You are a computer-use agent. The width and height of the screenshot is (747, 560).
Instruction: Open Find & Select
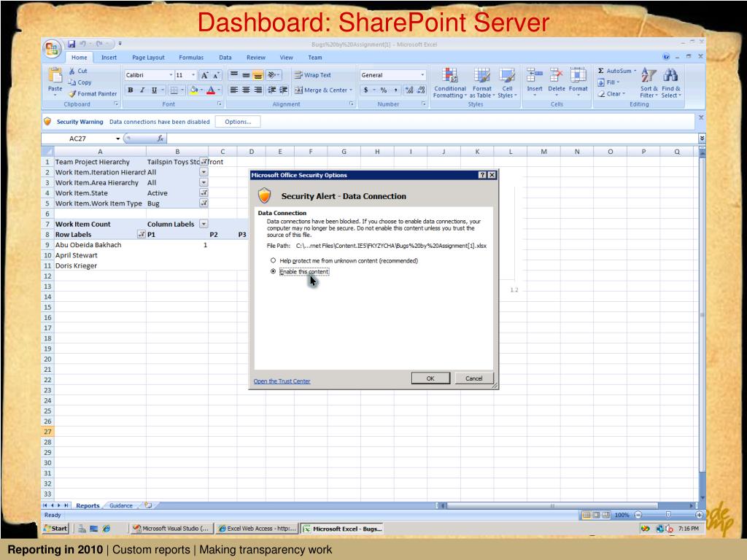[x=671, y=82]
